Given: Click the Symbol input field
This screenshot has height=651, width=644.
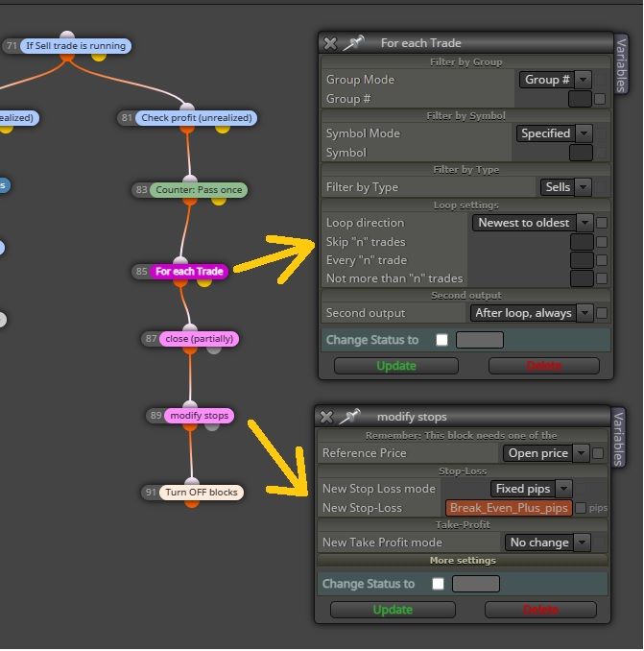Looking at the screenshot, I should click(581, 153).
